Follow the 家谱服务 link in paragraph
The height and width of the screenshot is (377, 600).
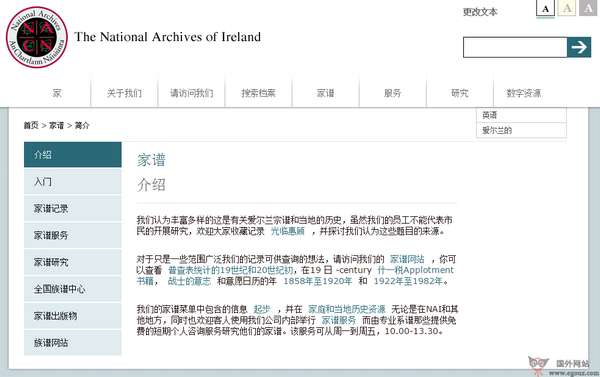pyautogui.click(x=339, y=320)
